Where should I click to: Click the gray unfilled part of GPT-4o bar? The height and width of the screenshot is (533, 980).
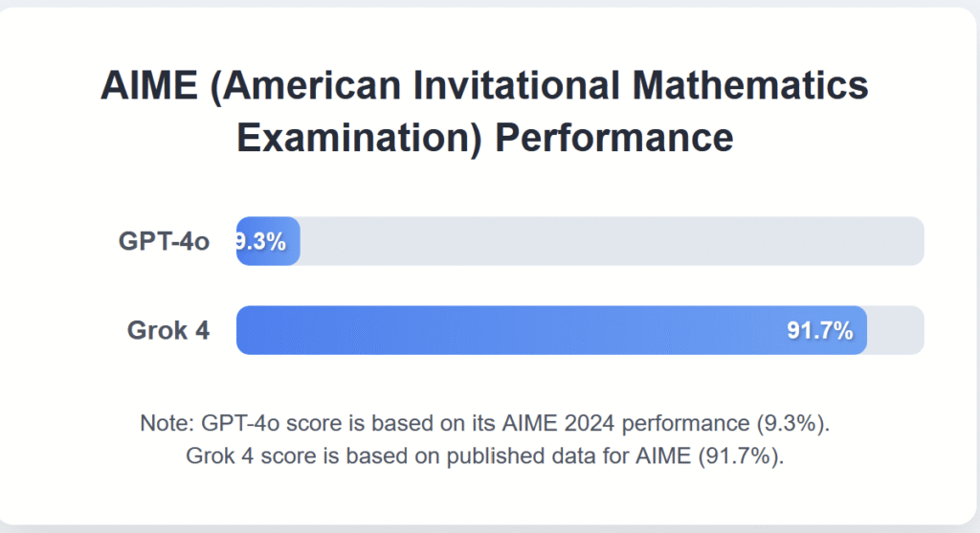[x=612, y=241]
